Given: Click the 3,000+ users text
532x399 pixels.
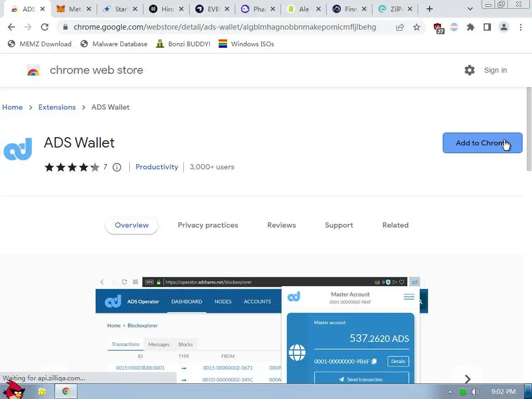Looking at the screenshot, I should click(212, 167).
